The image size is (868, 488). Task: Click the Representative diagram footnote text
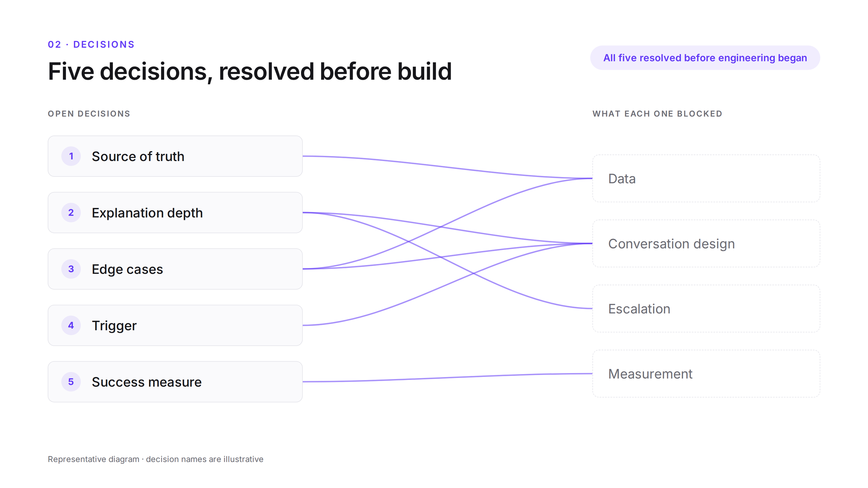click(156, 459)
